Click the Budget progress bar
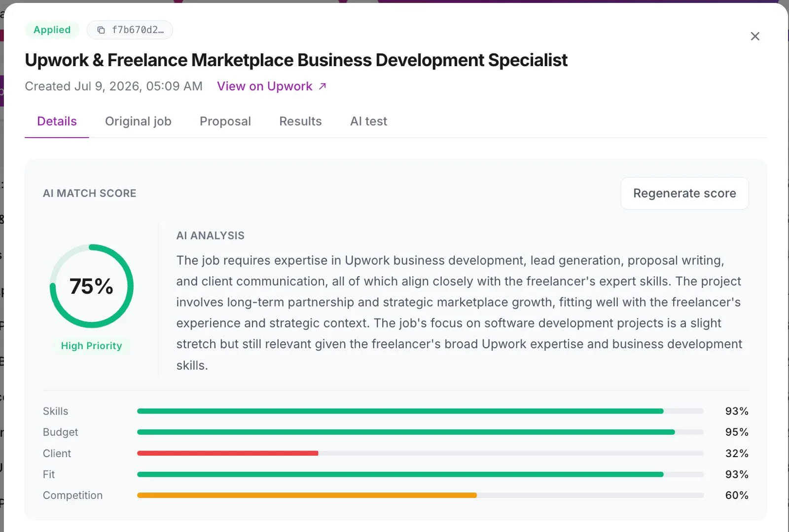This screenshot has height=532, width=789. [x=420, y=432]
